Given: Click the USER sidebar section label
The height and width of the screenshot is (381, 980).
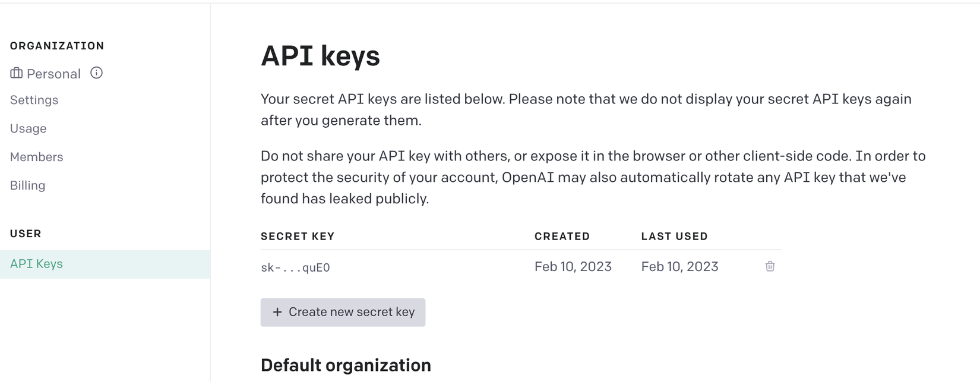Looking at the screenshot, I should click(x=26, y=234).
